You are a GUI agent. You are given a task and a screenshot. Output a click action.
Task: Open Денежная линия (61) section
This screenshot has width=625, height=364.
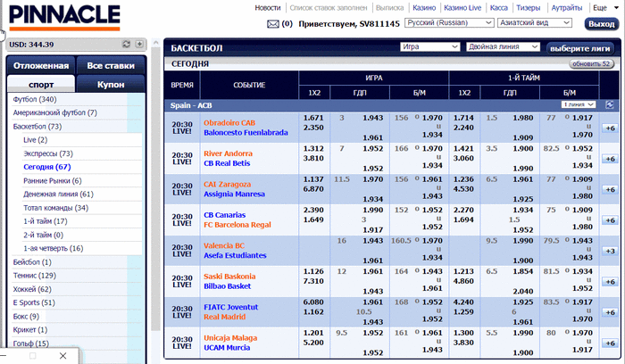tap(58, 194)
